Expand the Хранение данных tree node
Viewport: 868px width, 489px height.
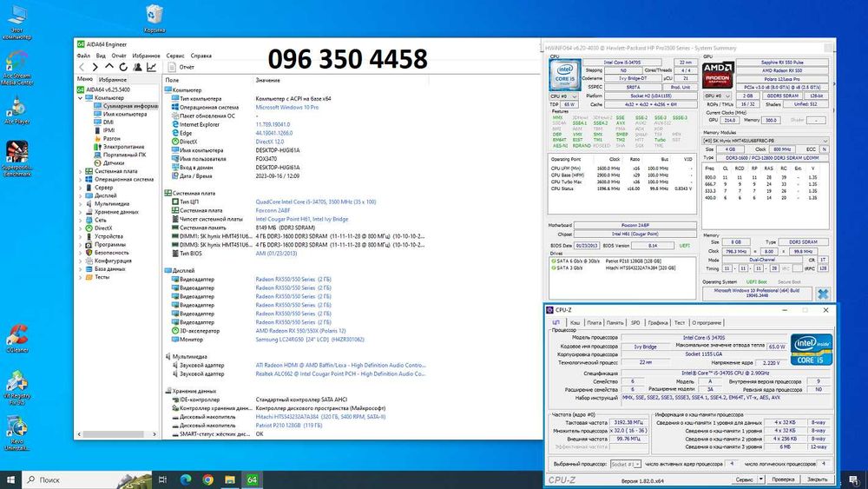point(80,212)
